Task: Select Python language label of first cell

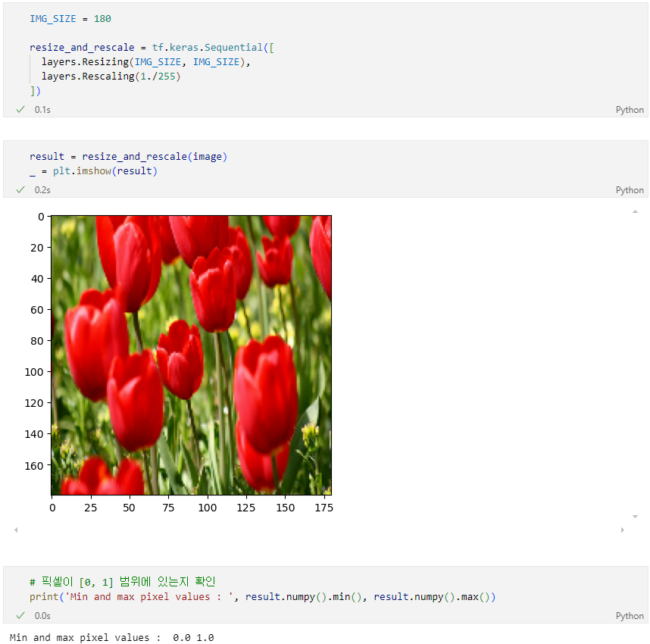Action: (x=630, y=110)
